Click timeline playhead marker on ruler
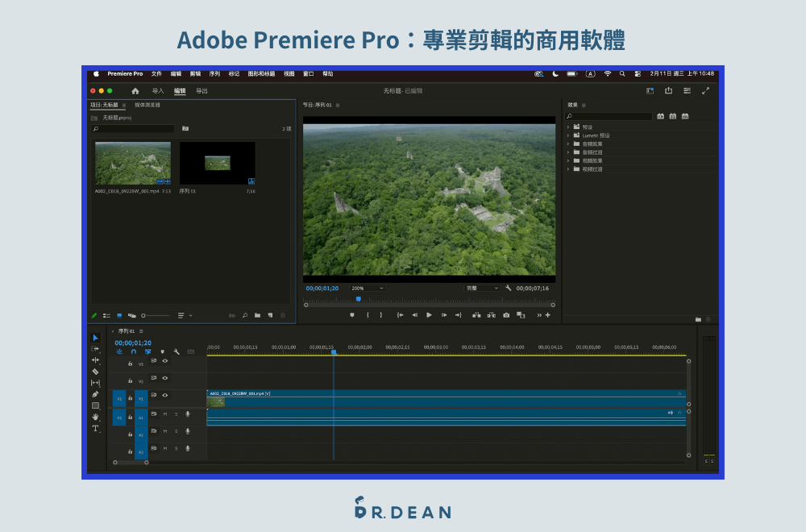This screenshot has width=806, height=532. coord(334,352)
